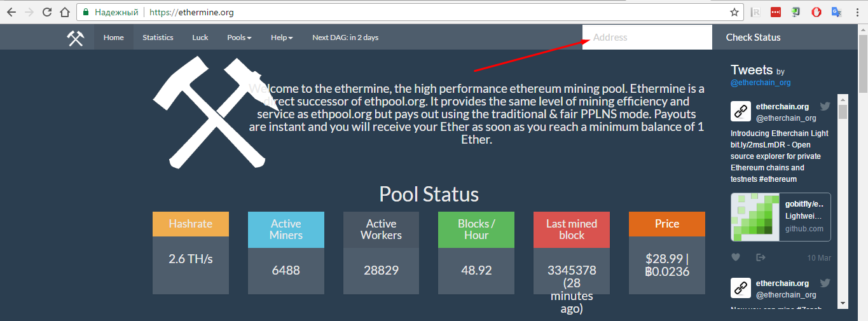
Task: Click the tweets scrollbar up arrow
Action: pos(843,99)
